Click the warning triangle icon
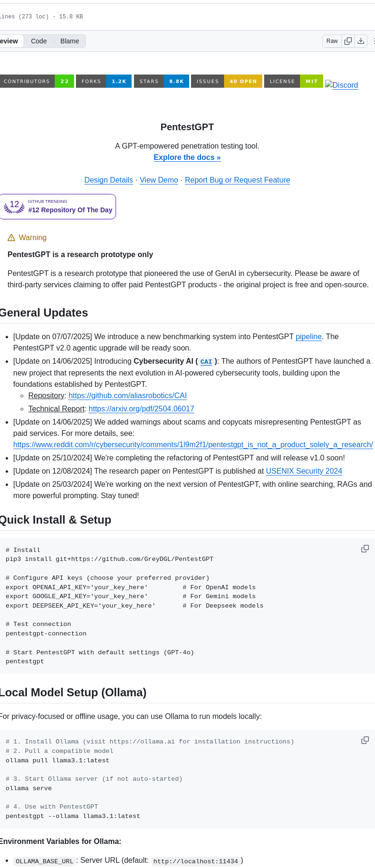Screen dimensions: 375x868 click(x=11, y=237)
